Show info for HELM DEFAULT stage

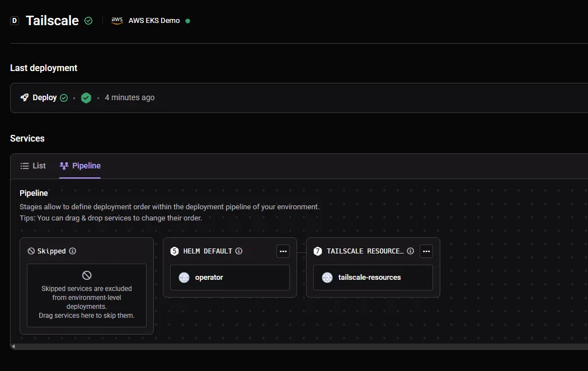(x=239, y=251)
